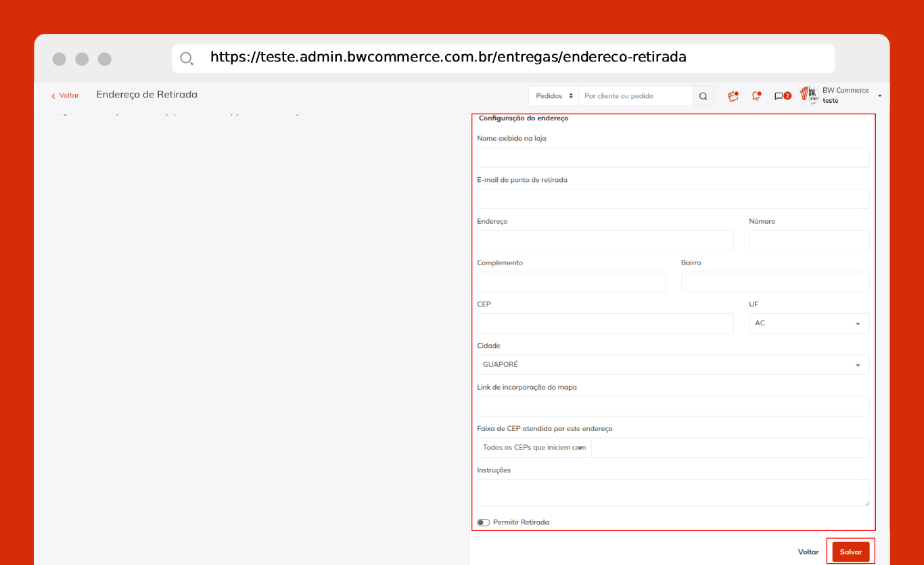Click the browser address bar search icon
The height and width of the screenshot is (565, 924).
point(186,58)
